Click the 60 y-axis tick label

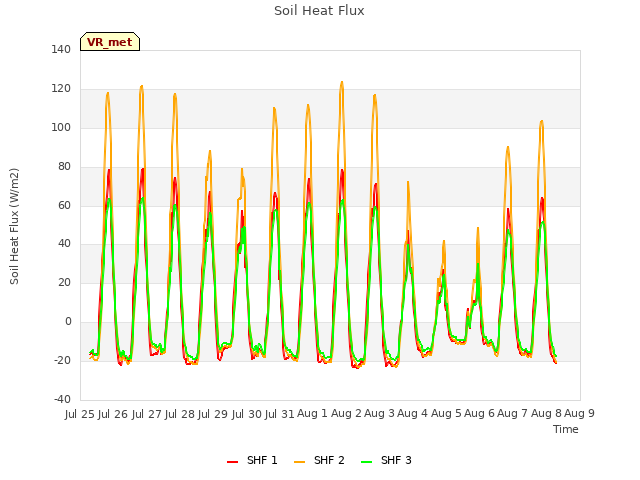(x=64, y=205)
